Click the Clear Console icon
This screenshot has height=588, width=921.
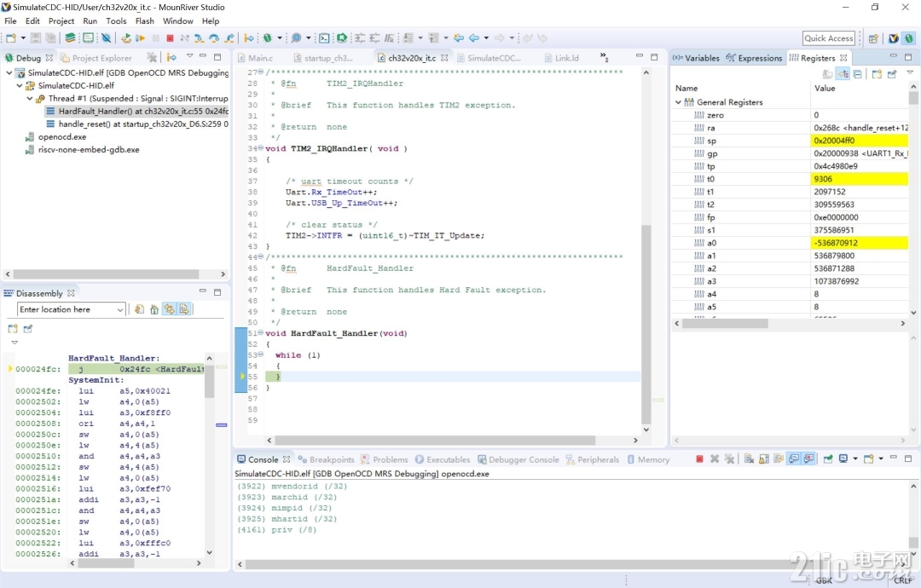[x=749, y=459]
